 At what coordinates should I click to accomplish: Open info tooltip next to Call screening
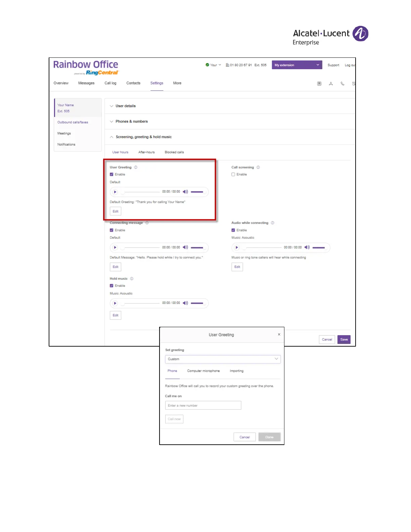[258, 167]
